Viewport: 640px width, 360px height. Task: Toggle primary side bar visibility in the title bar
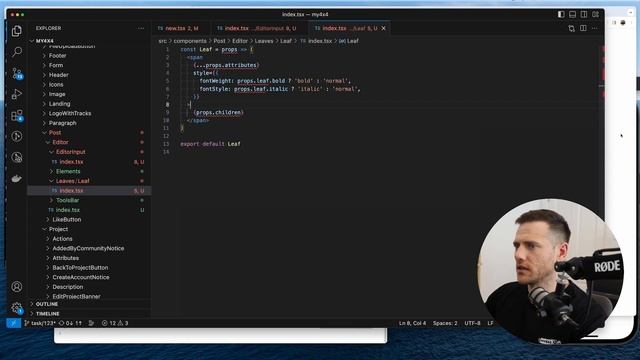561,14
